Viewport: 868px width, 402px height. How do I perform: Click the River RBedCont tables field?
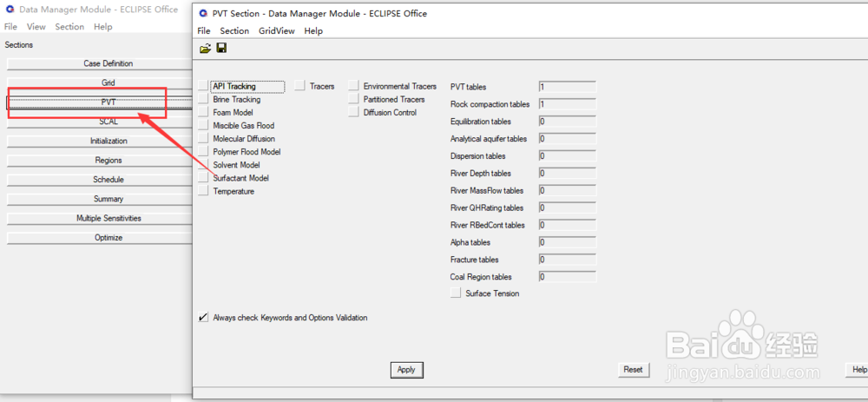568,225
